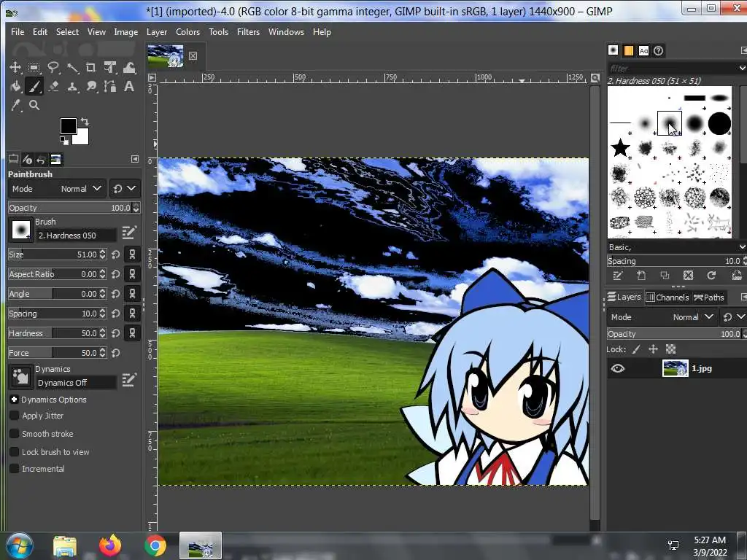Expand Dynamics Options section
The image size is (747, 560).
tap(14, 400)
